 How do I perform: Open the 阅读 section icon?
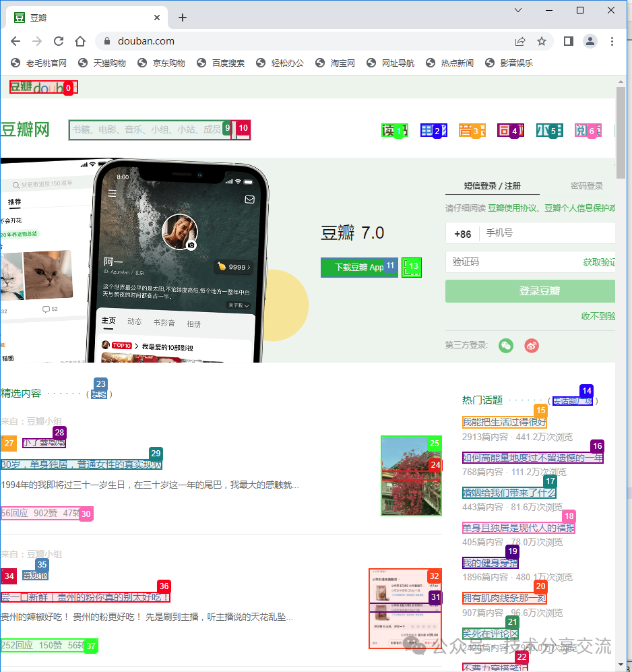(588, 130)
